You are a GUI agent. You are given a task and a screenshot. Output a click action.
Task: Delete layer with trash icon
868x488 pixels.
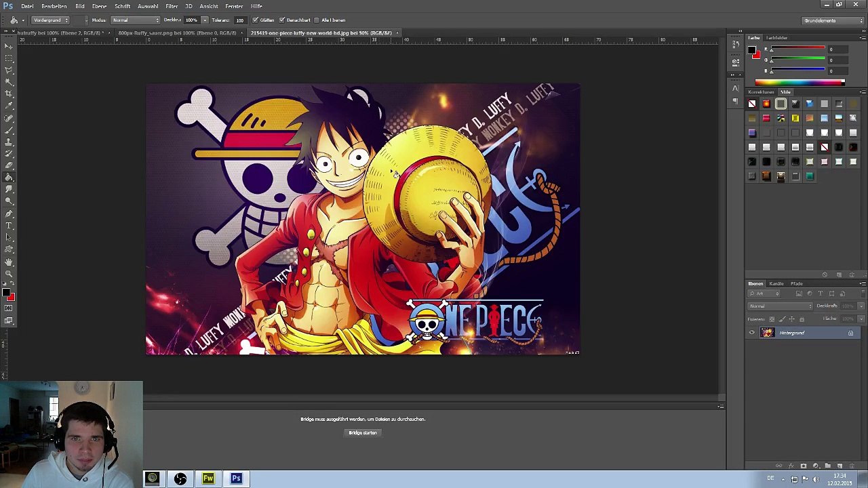[x=852, y=466]
